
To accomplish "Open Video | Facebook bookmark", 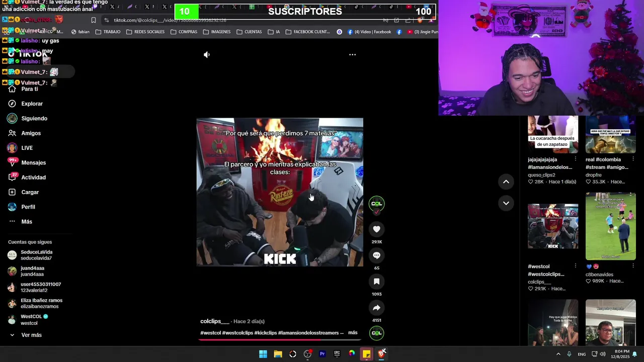I will 369,32.
